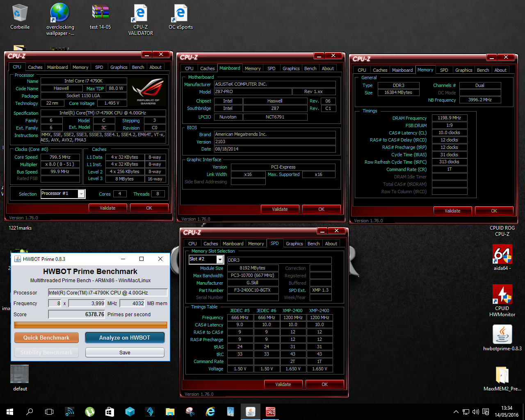The height and width of the screenshot is (420, 525).
Task: Open the aida64 desktop shortcut
Action: click(502, 258)
